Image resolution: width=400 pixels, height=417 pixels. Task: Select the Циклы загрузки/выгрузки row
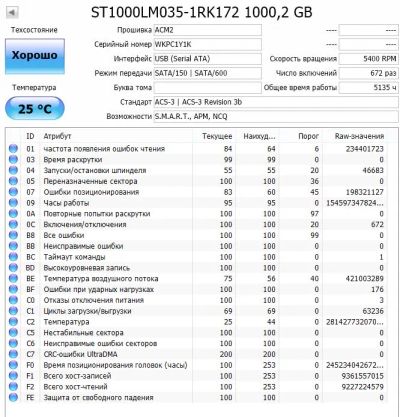tap(197, 311)
